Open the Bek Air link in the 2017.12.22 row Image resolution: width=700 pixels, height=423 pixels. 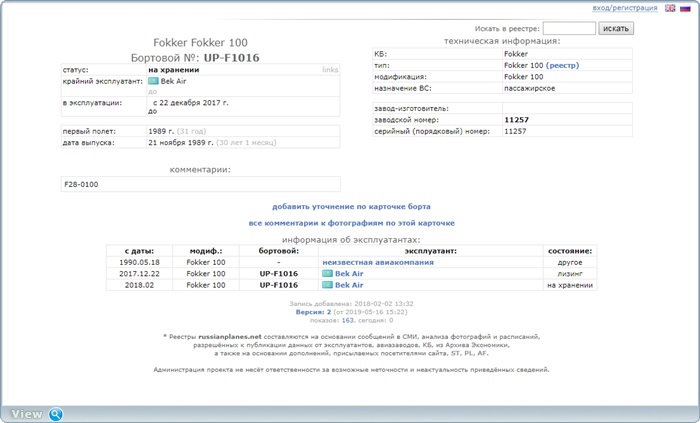[349, 274]
